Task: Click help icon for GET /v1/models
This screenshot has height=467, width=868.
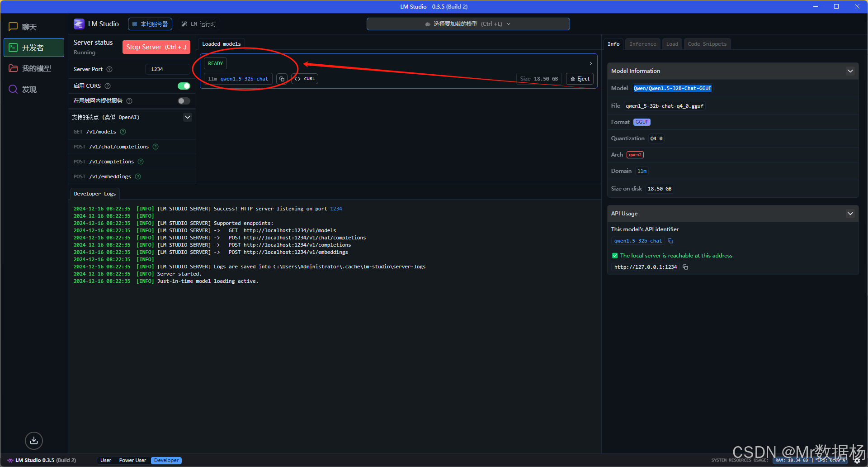Action: pos(123,132)
